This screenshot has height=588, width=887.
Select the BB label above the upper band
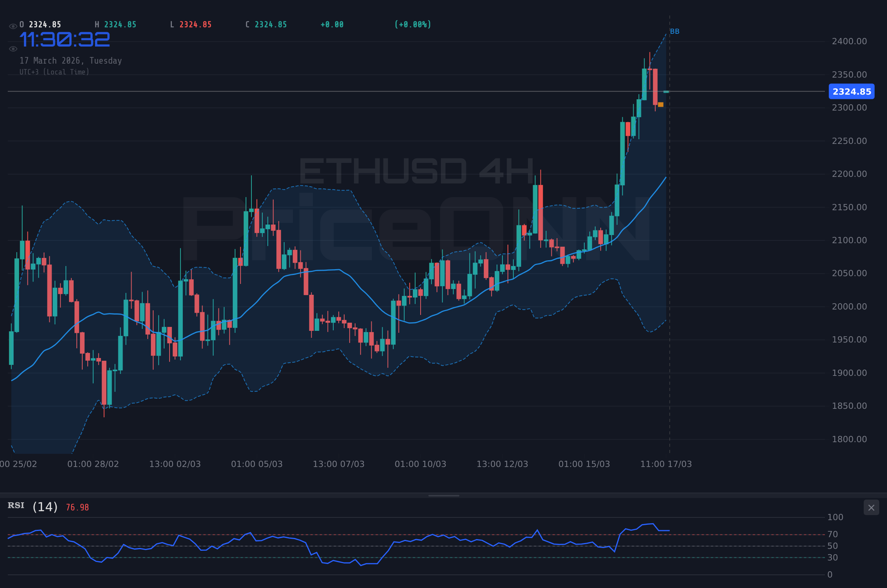[x=675, y=31]
